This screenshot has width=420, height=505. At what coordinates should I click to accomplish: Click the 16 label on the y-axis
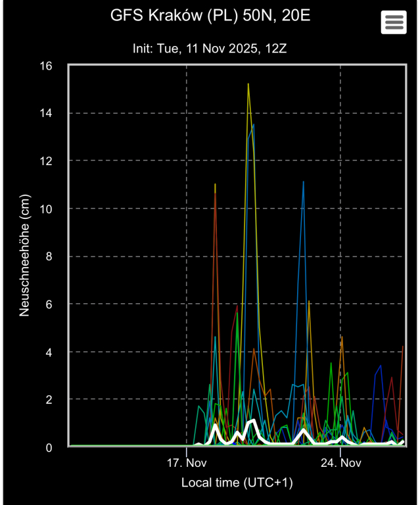pos(46,65)
